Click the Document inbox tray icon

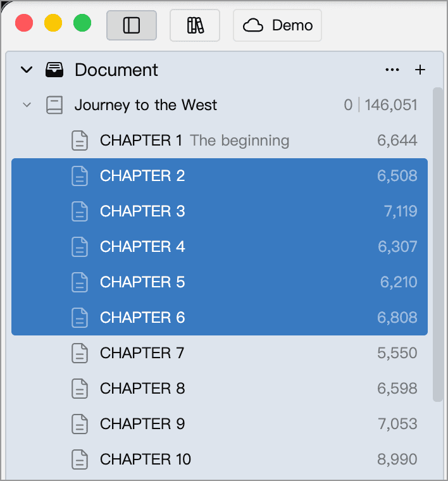(x=54, y=70)
